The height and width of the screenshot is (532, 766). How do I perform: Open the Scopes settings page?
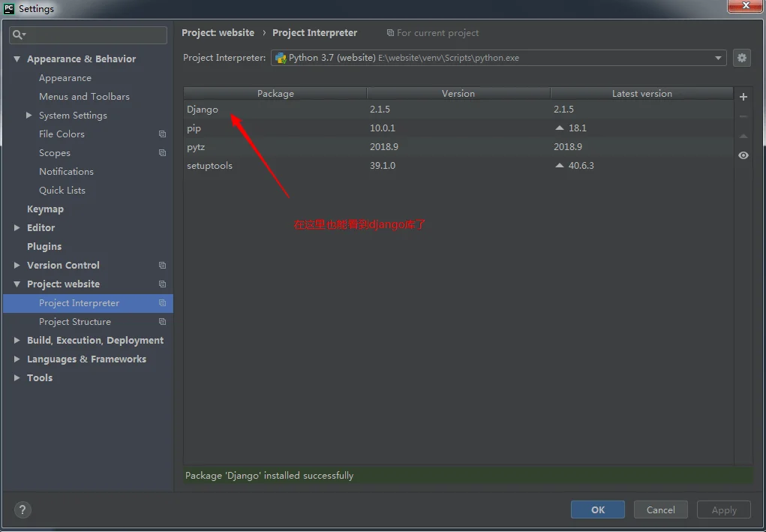point(55,153)
